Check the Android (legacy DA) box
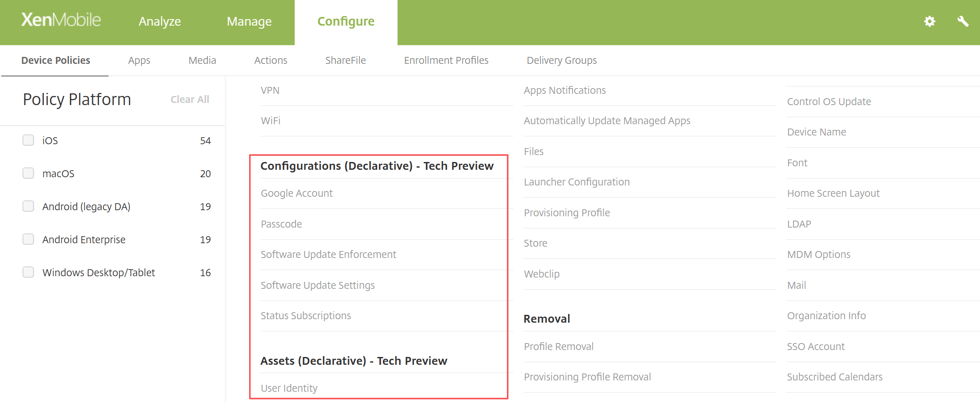 (28, 206)
